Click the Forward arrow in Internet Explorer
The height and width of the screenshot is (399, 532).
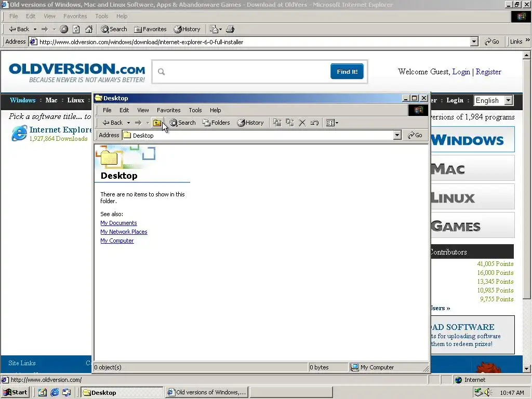coord(45,29)
